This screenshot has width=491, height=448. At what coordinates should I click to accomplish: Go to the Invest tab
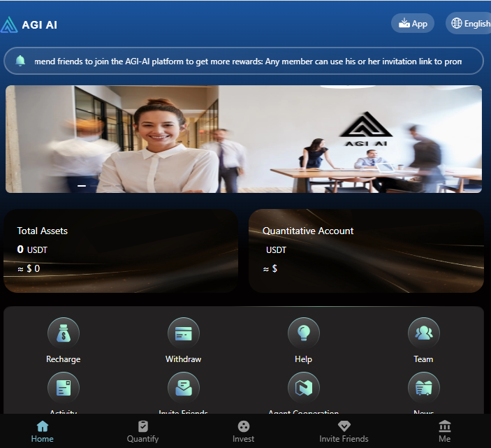[243, 431]
